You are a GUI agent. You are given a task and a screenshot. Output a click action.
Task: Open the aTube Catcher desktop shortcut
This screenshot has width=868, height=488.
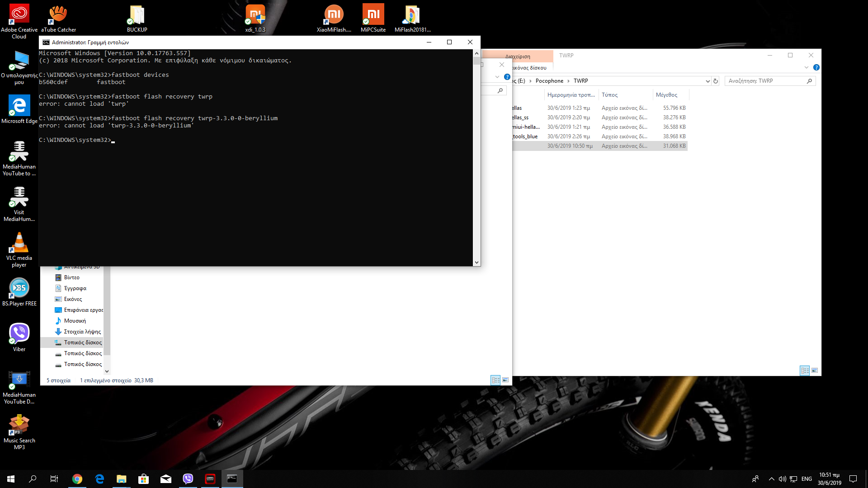pyautogui.click(x=58, y=18)
